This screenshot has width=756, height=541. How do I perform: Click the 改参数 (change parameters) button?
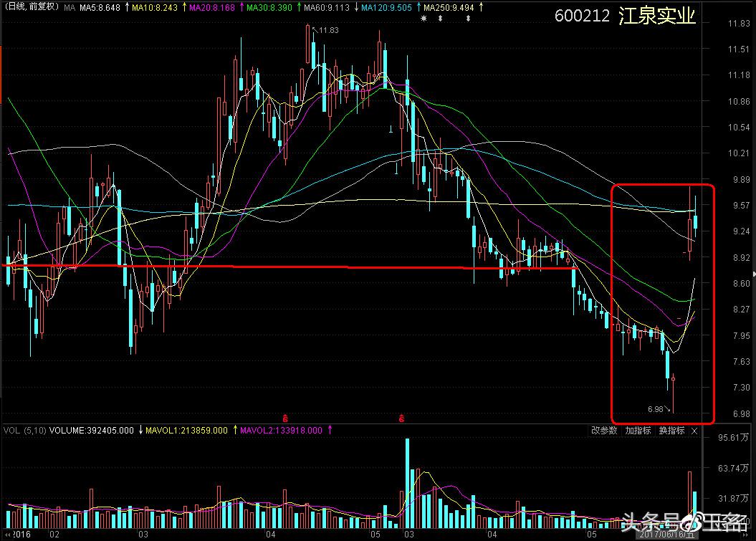click(603, 431)
